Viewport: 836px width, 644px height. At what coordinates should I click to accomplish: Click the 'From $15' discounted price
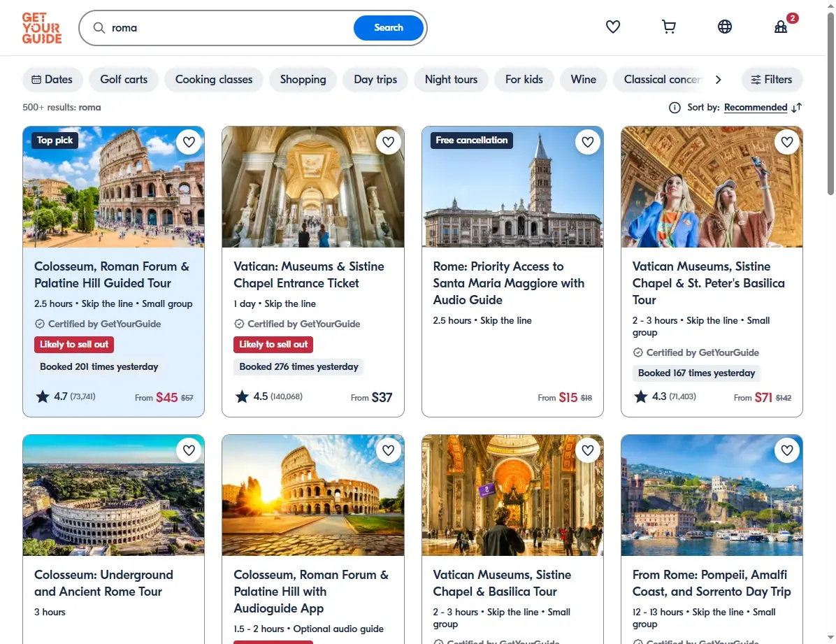(565, 397)
